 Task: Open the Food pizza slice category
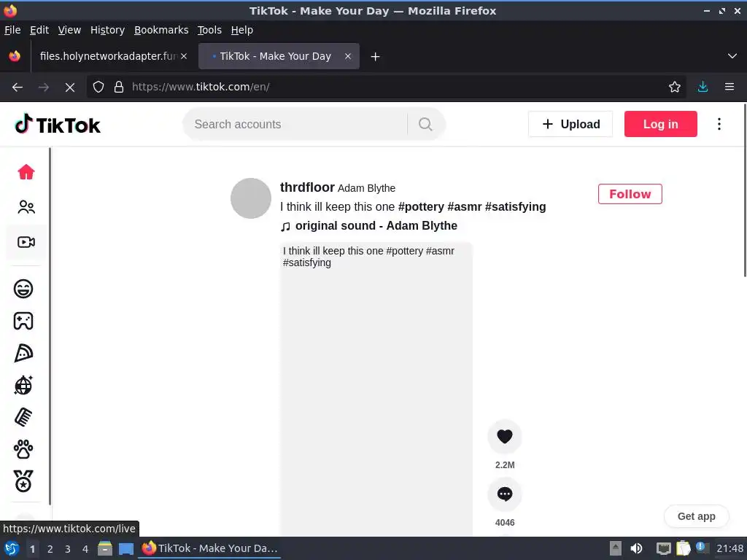(23, 353)
